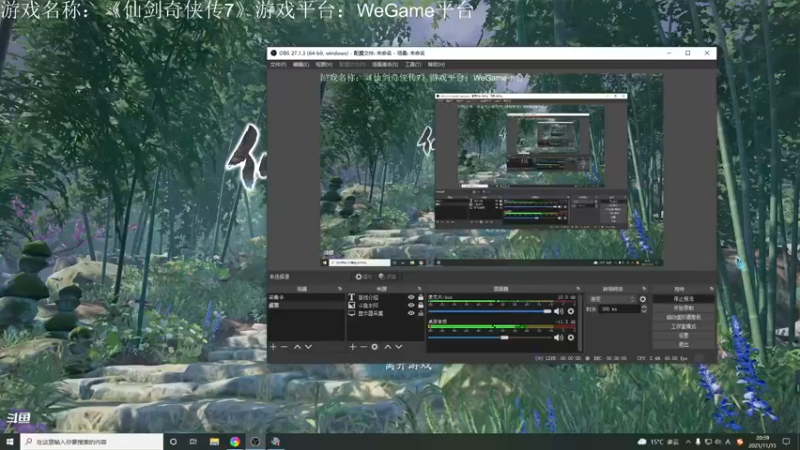Image resolution: width=800 pixels, height=450 pixels.
Task: Show hidden system tray icons chevron
Action: coord(688,442)
